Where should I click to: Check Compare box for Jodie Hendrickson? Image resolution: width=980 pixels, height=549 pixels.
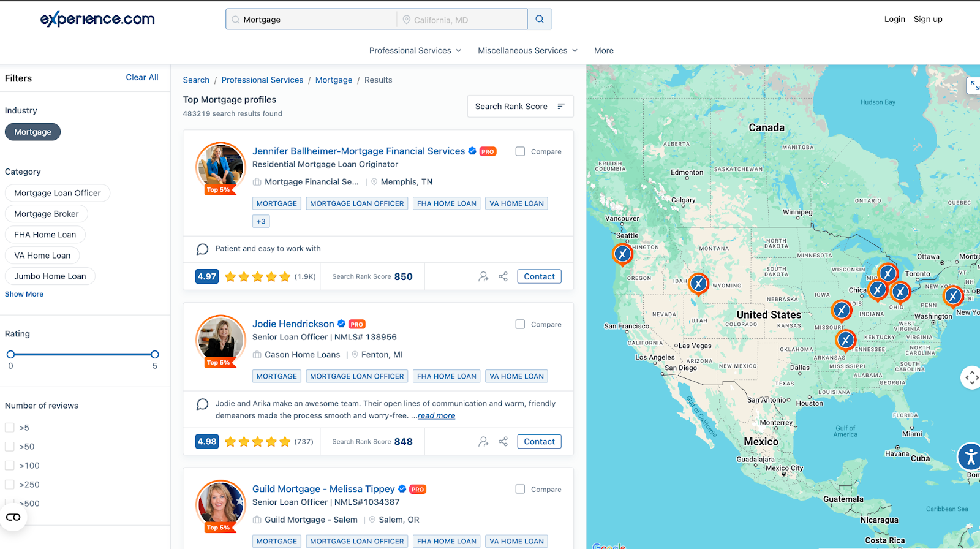tap(520, 324)
